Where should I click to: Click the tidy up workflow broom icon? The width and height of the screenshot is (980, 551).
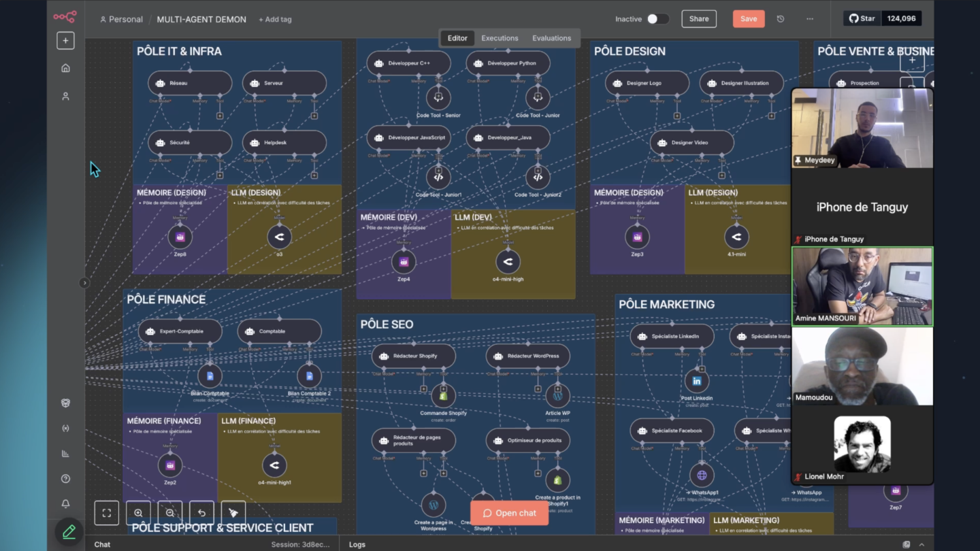[233, 513]
